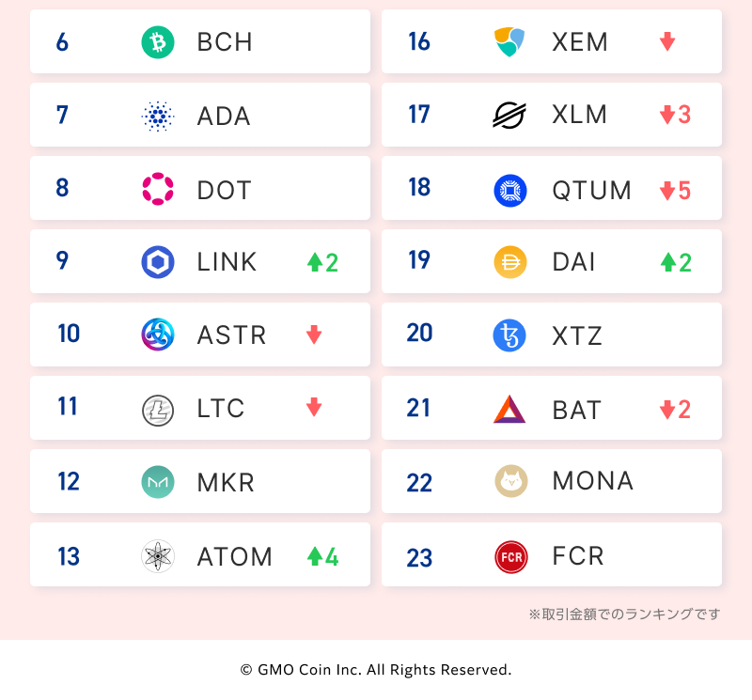Select the XLM Stellar icon
This screenshot has width=752, height=700.
(510, 116)
